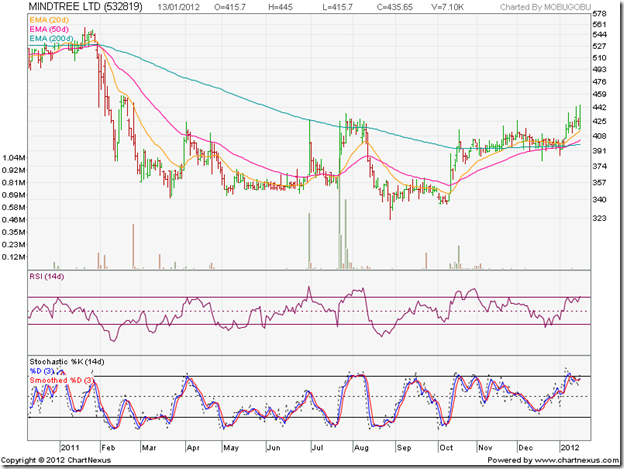Click the 323 price axis label
Screen dimensions: 624x469
tap(599, 218)
